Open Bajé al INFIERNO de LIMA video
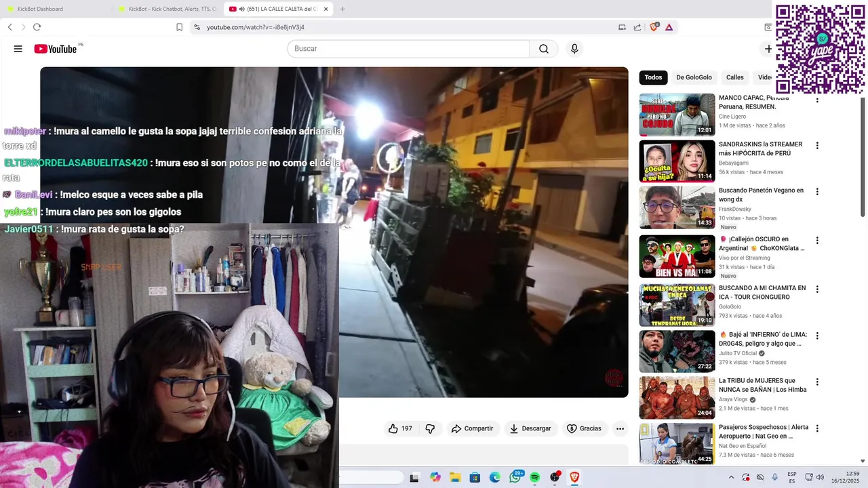Viewport: 868px width, 488px height. (x=677, y=351)
